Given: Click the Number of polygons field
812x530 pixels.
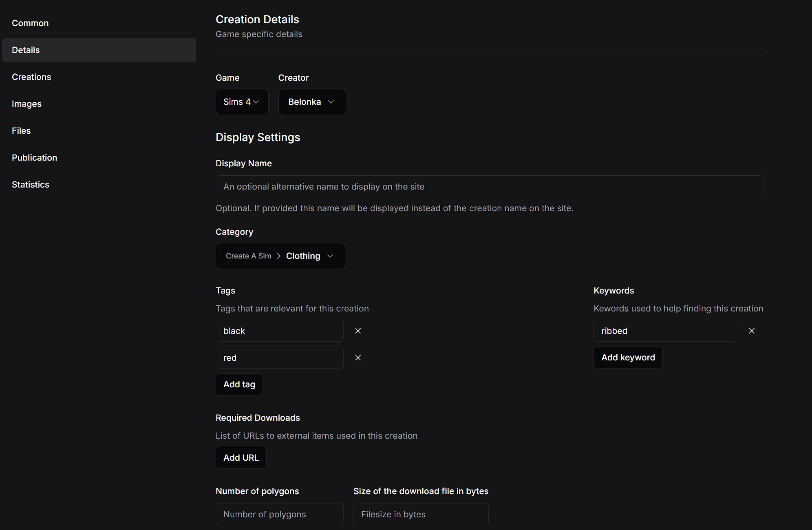Looking at the screenshot, I should [x=279, y=515].
